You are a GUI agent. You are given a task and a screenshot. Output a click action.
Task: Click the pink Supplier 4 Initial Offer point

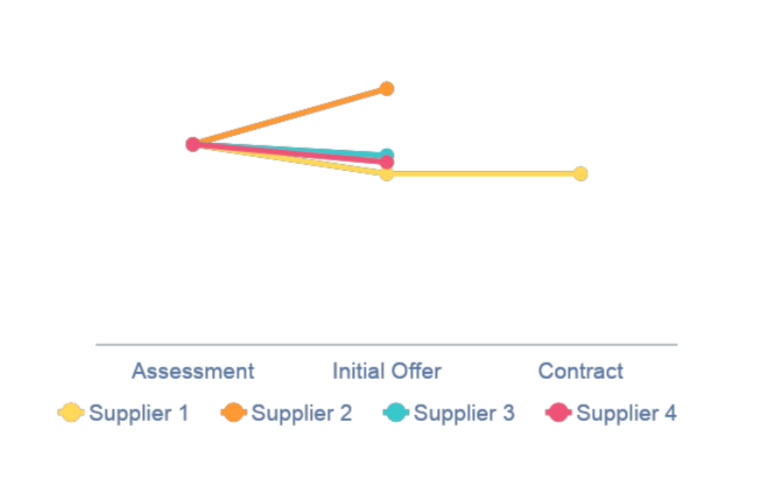point(387,163)
